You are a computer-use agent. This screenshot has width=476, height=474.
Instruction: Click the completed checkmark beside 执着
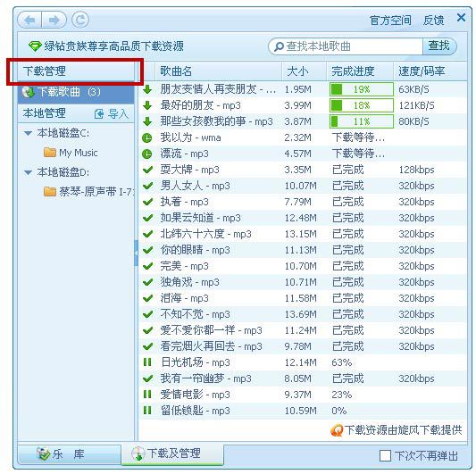148,202
